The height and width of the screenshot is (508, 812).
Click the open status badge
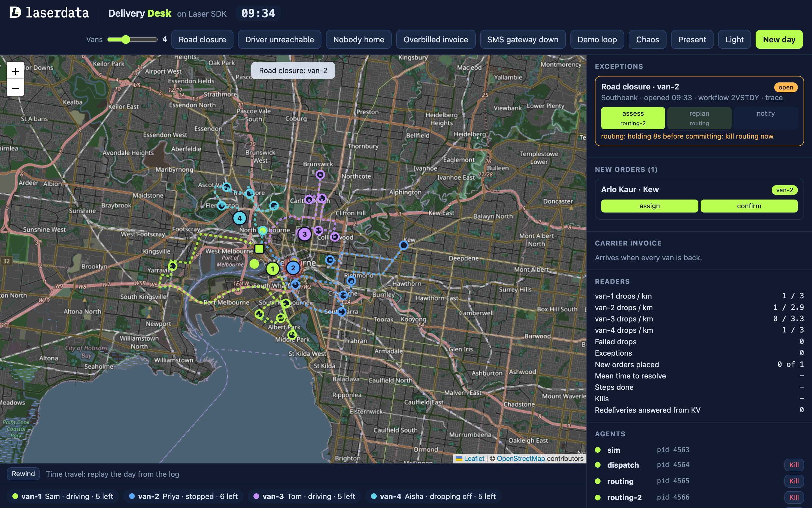785,87
